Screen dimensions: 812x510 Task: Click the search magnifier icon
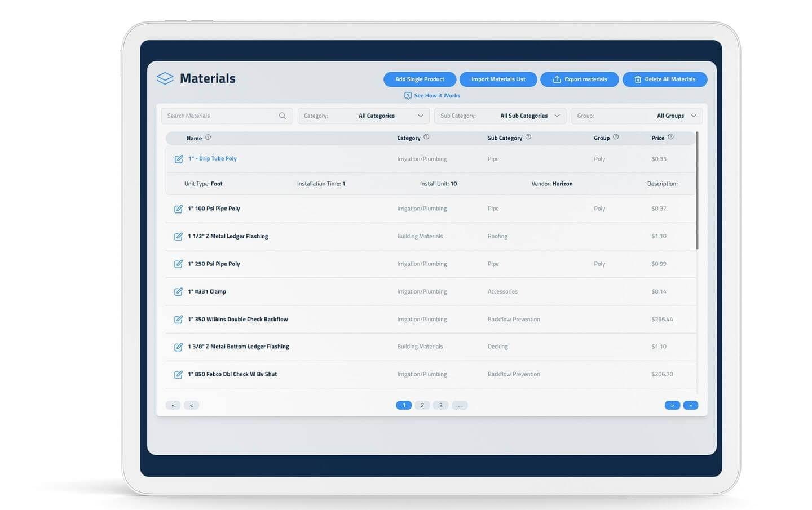pyautogui.click(x=283, y=116)
